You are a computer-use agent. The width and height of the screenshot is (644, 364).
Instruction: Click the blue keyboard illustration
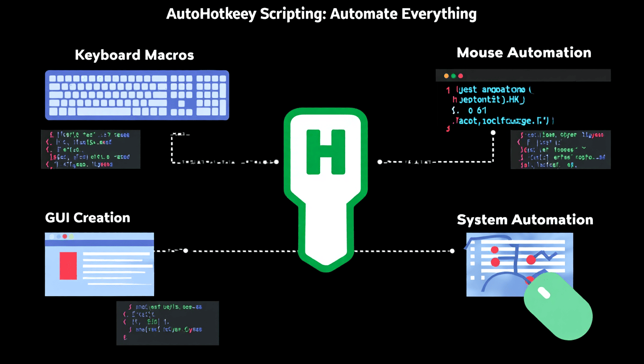(x=137, y=95)
